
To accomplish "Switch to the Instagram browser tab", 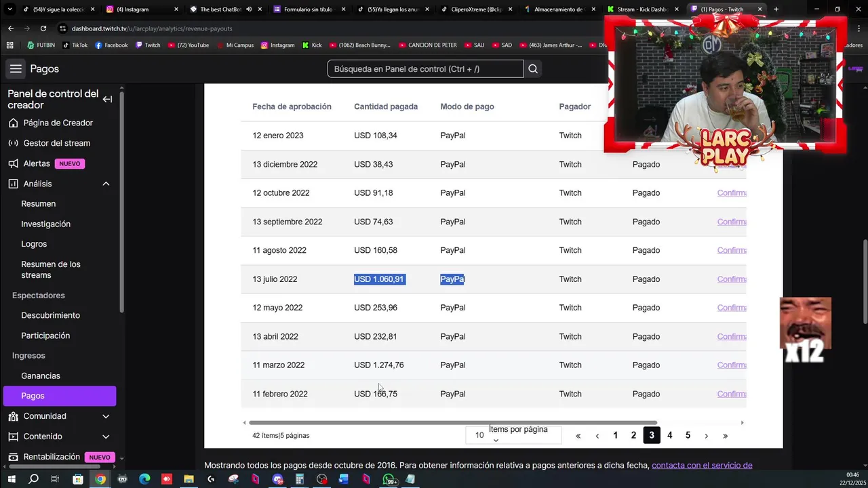I will (142, 9).
